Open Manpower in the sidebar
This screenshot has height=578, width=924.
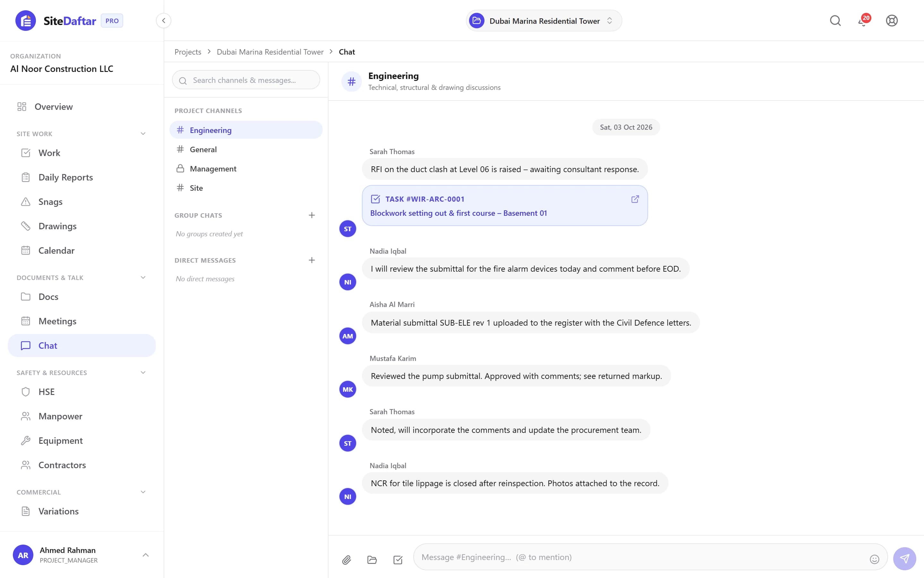point(82,416)
